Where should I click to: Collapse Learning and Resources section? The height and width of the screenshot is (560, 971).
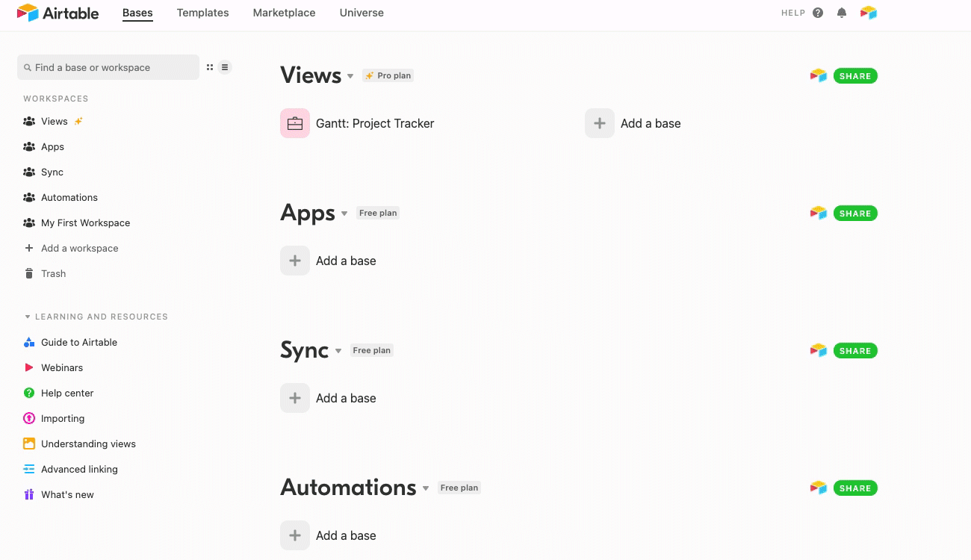[28, 317]
